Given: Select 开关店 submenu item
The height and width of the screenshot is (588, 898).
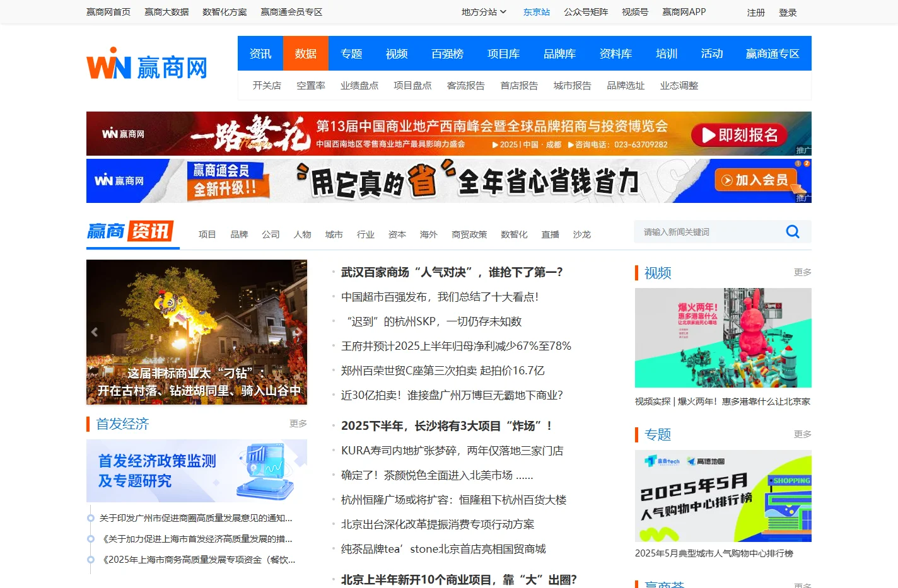Looking at the screenshot, I should point(267,85).
